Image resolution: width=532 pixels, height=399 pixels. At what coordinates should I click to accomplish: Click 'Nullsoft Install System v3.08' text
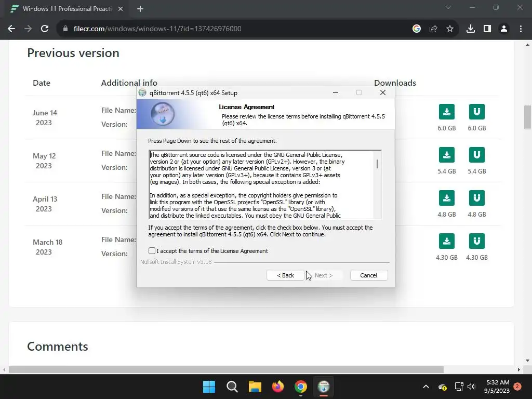pyautogui.click(x=176, y=262)
